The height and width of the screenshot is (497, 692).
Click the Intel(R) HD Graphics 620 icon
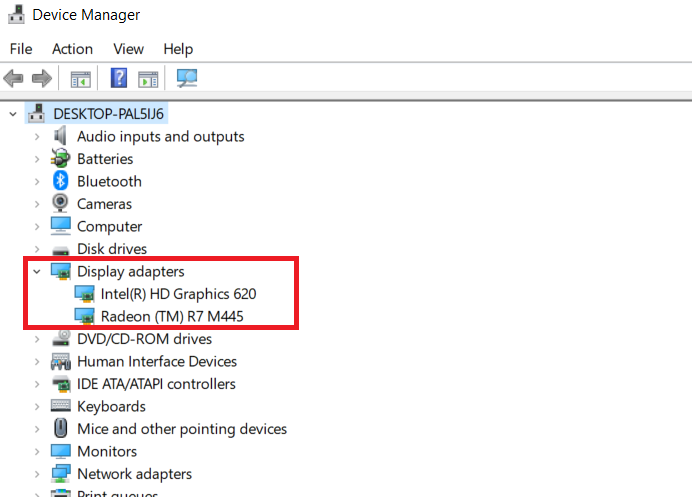coord(84,294)
